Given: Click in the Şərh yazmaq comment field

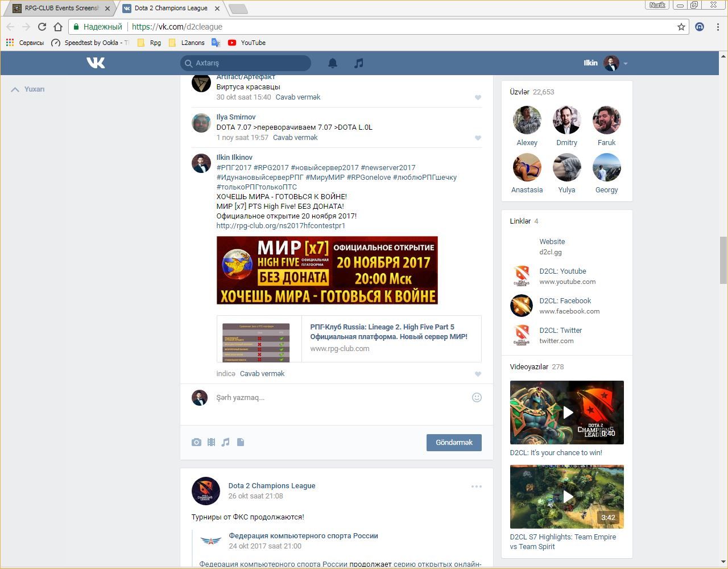Looking at the screenshot, I should (341, 398).
